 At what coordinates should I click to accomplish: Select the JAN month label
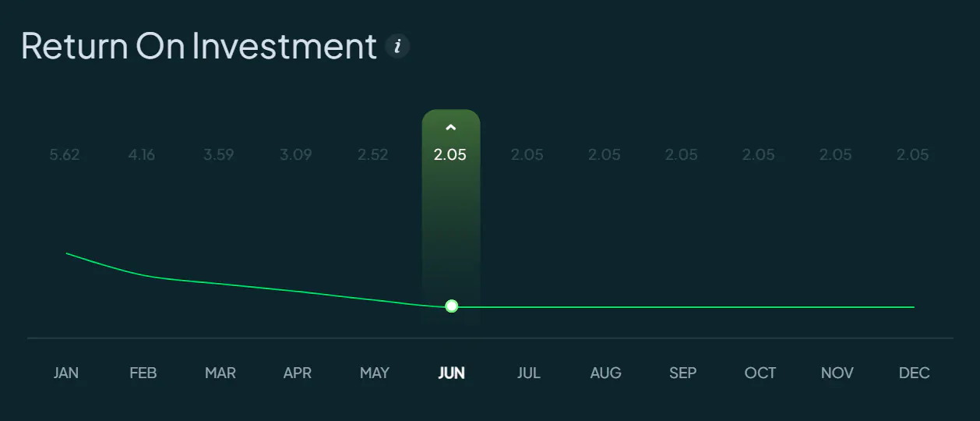[x=66, y=373]
